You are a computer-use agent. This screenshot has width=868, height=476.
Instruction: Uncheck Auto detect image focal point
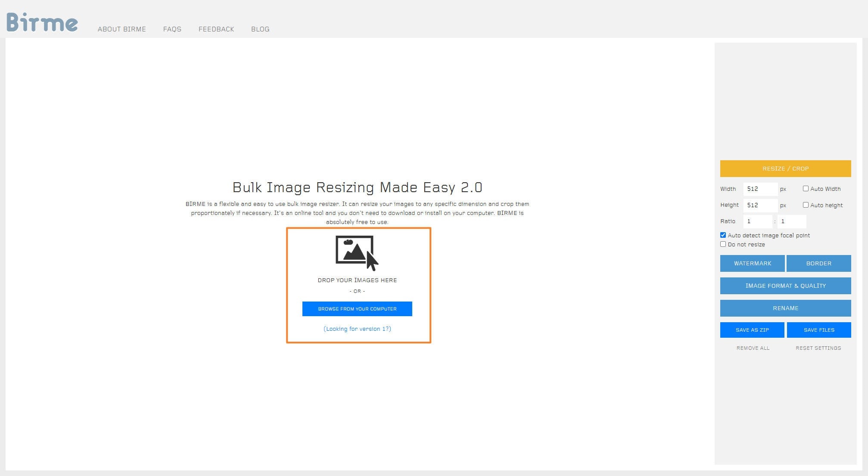pyautogui.click(x=723, y=235)
